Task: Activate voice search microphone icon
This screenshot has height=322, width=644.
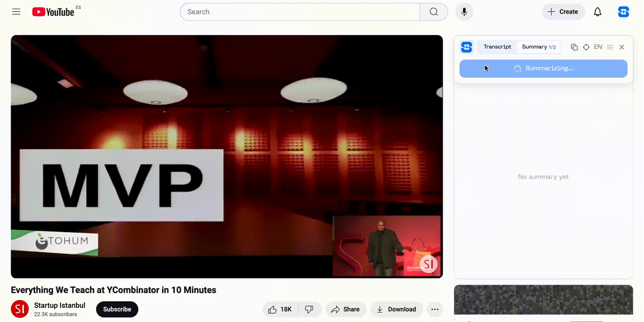Action: pos(464,12)
